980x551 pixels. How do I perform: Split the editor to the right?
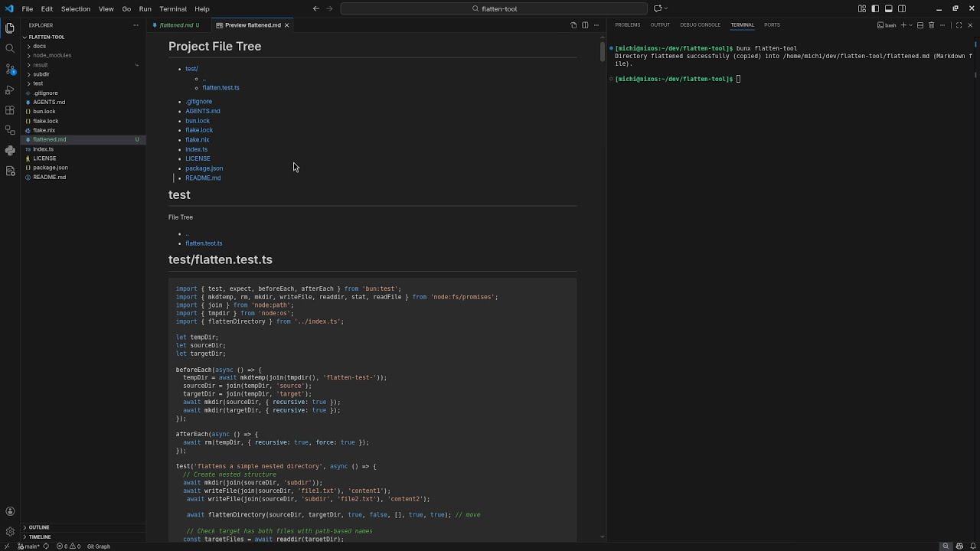coord(585,25)
